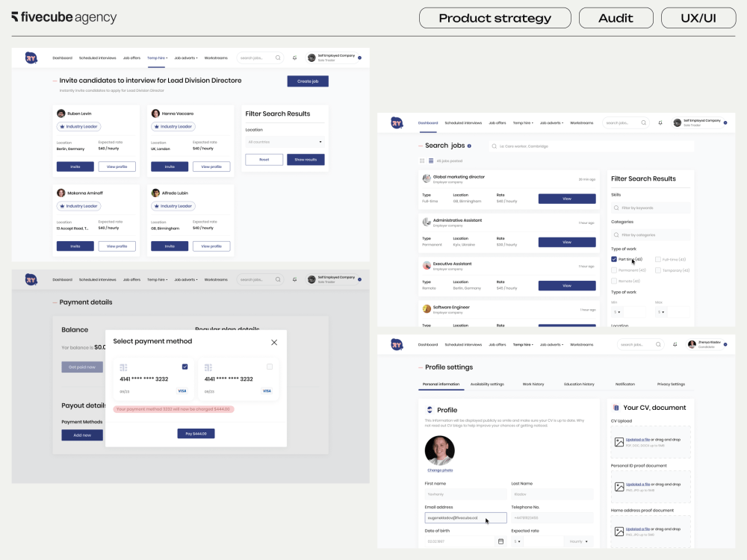Expand Temp hire menu on Search jobs screen
The height and width of the screenshot is (560, 747).
(x=523, y=123)
